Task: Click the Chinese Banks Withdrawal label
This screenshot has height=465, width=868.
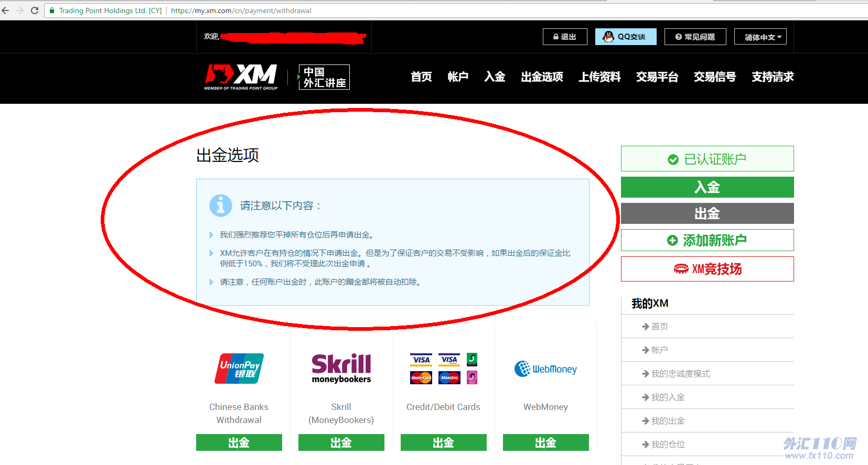Action: pyautogui.click(x=239, y=413)
